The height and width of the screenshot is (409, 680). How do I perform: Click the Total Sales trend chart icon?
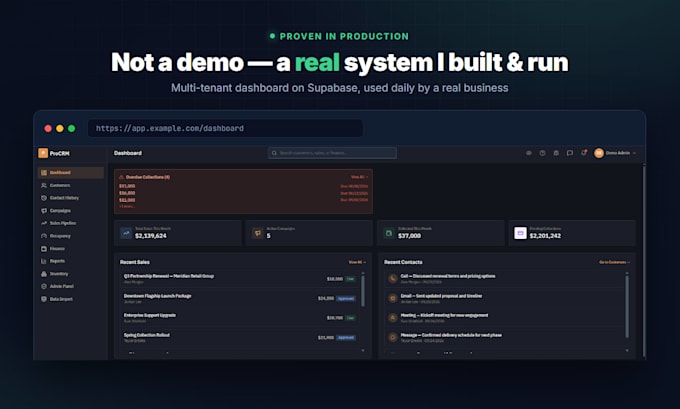click(x=126, y=233)
